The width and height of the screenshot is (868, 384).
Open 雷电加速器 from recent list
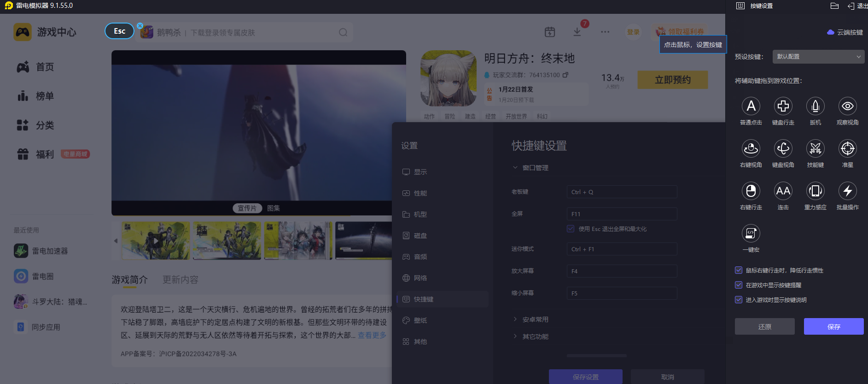(x=41, y=251)
